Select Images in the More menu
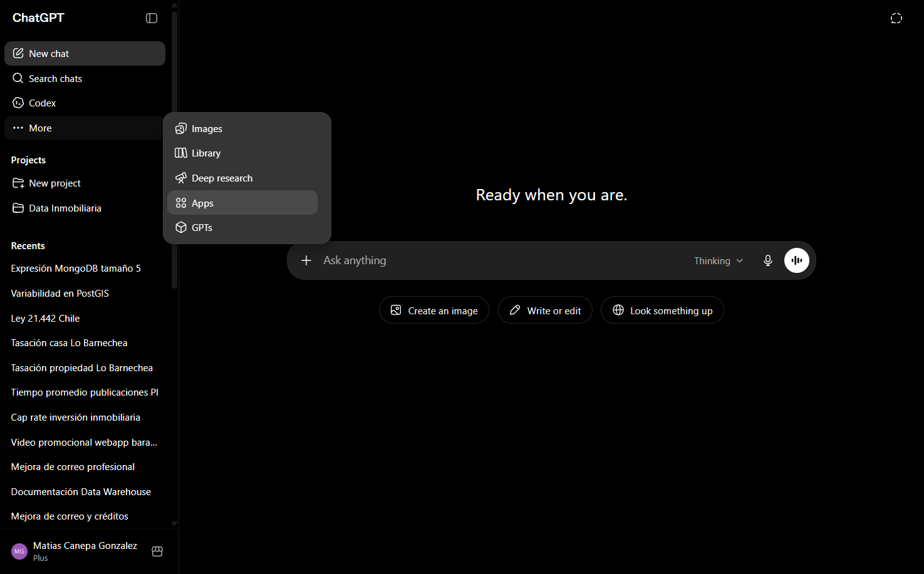 [x=242, y=128]
